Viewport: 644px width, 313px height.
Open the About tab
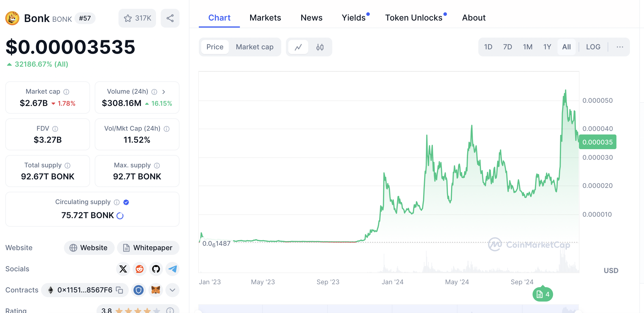(x=474, y=18)
